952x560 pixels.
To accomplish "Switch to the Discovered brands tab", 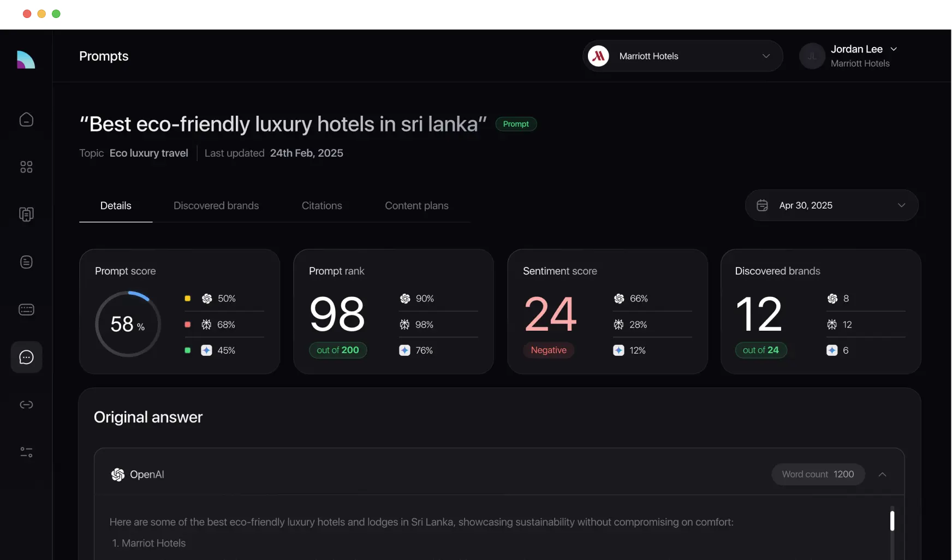I will pyautogui.click(x=216, y=206).
